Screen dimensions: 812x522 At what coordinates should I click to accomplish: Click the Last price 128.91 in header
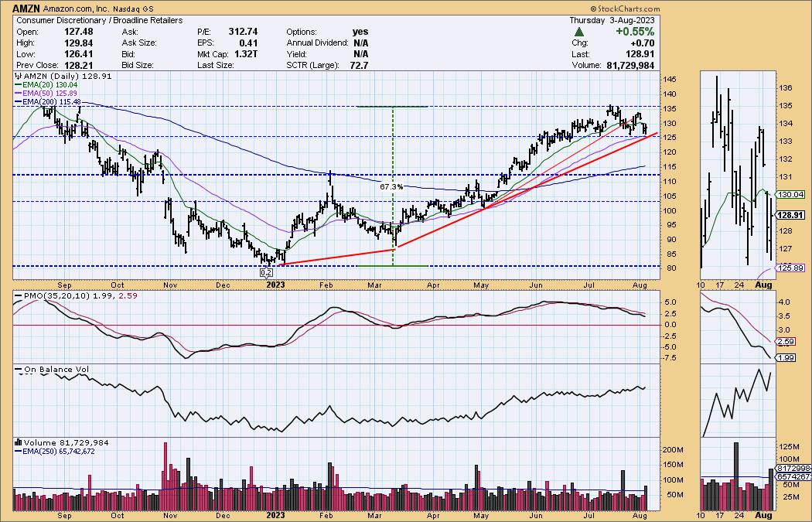click(x=640, y=54)
